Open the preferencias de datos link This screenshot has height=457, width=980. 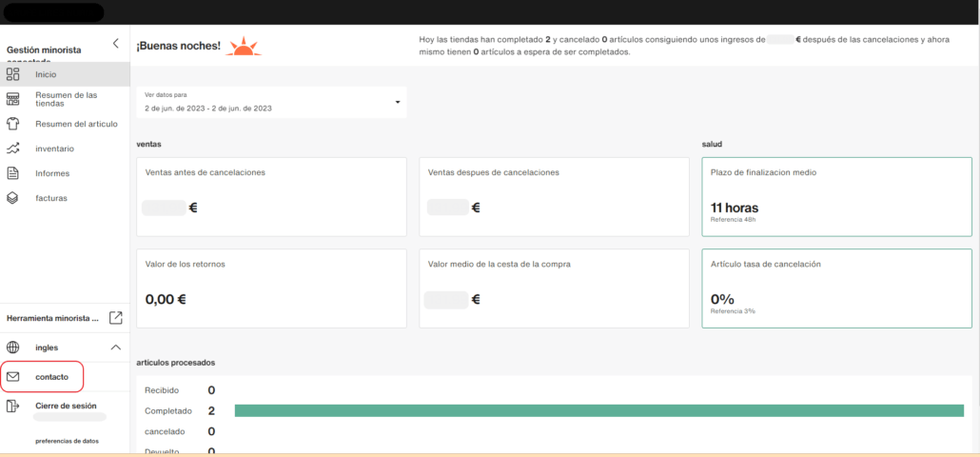(x=67, y=441)
